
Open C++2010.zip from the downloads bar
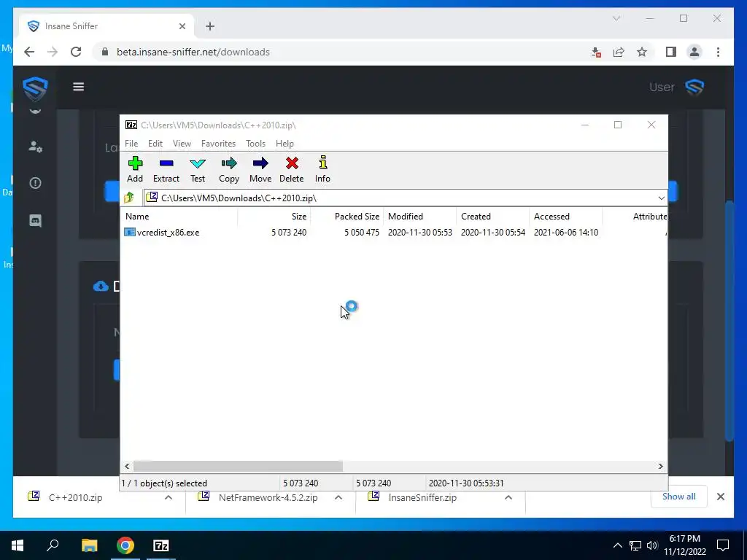[x=75, y=497]
